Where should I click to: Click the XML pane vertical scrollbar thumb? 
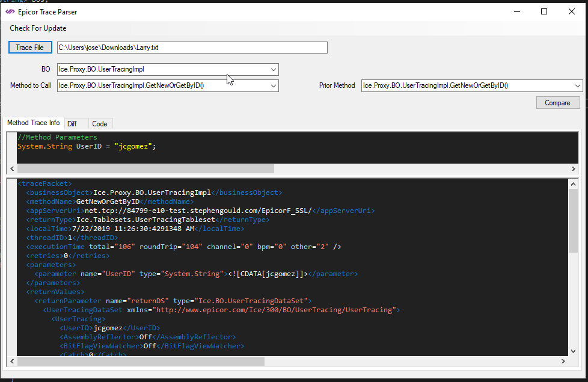(x=573, y=221)
